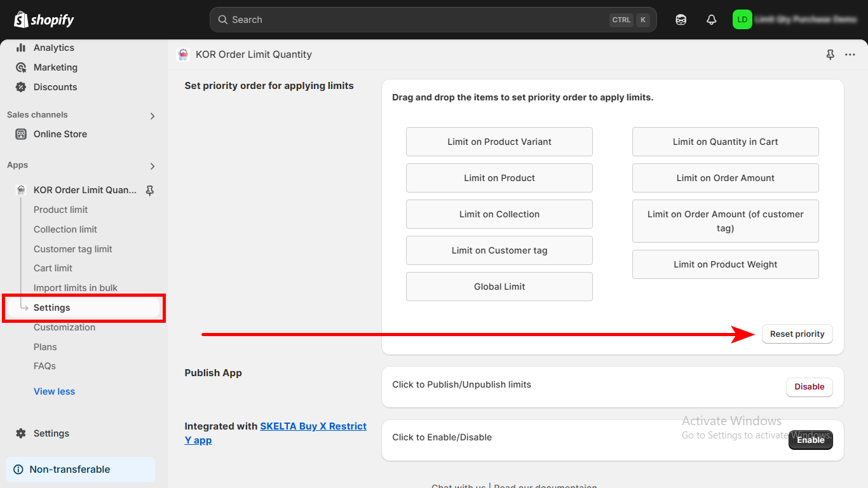Unpin KOR Order Limit in sidebar
The image size is (868, 488).
[150, 190]
